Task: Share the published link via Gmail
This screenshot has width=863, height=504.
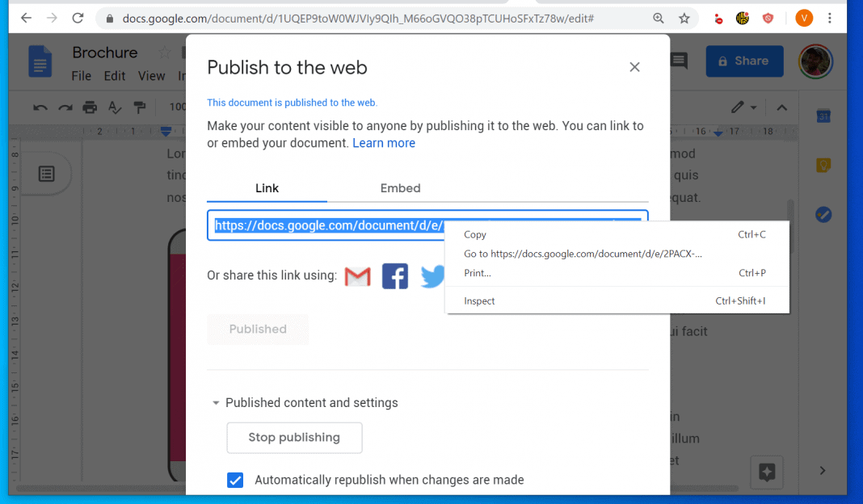Action: click(356, 276)
